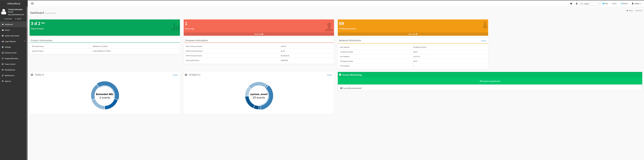Click the 'All sensors are good now!' message
This screenshot has height=160, width=644.
tap(490, 81)
